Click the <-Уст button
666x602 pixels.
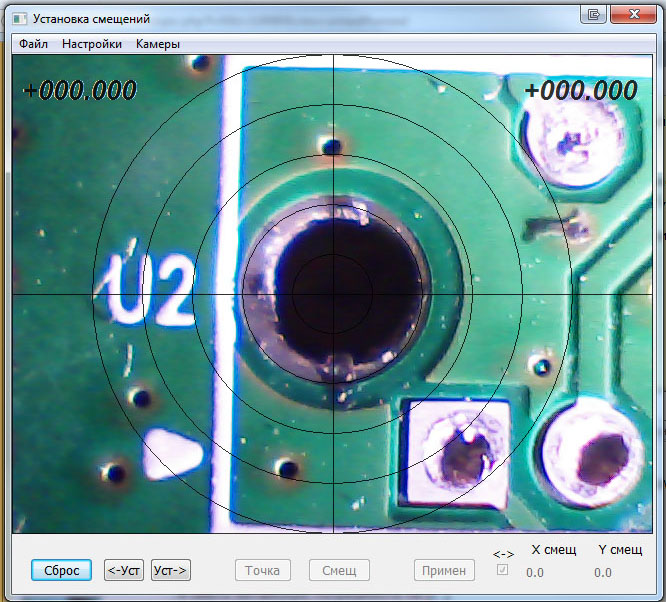(x=124, y=570)
